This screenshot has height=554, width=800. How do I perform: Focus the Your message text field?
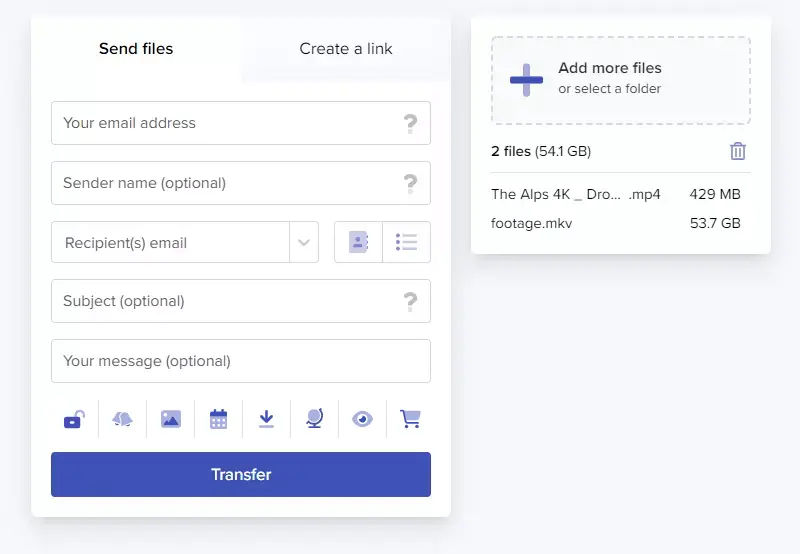[240, 361]
